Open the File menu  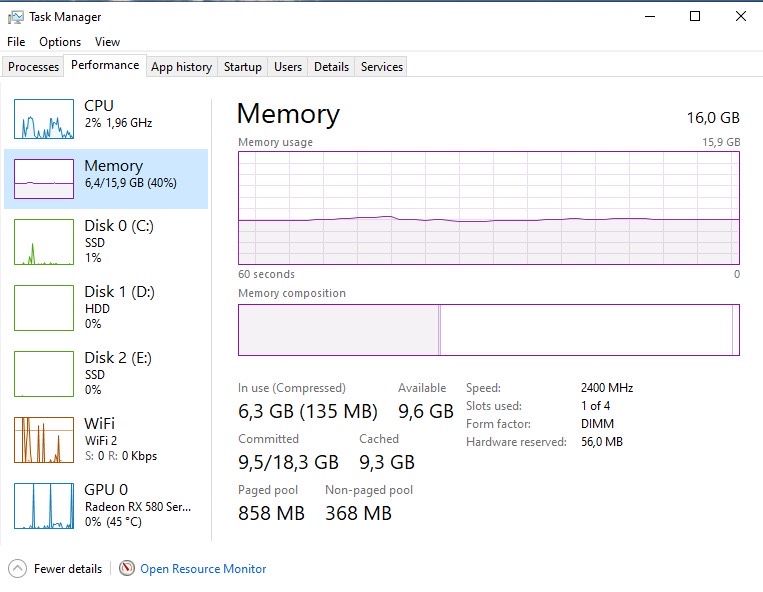pyautogui.click(x=16, y=42)
